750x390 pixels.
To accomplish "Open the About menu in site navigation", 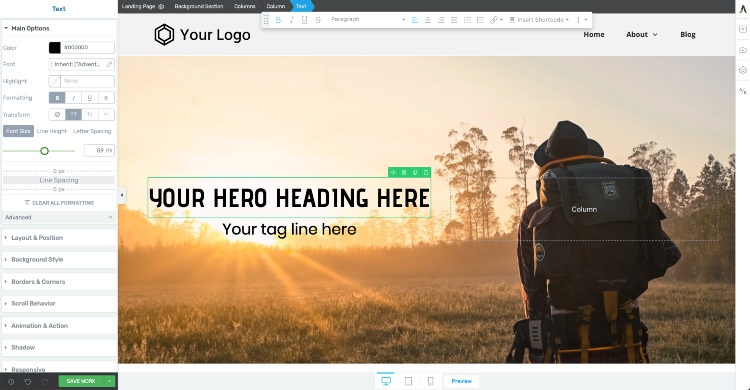I will point(641,34).
